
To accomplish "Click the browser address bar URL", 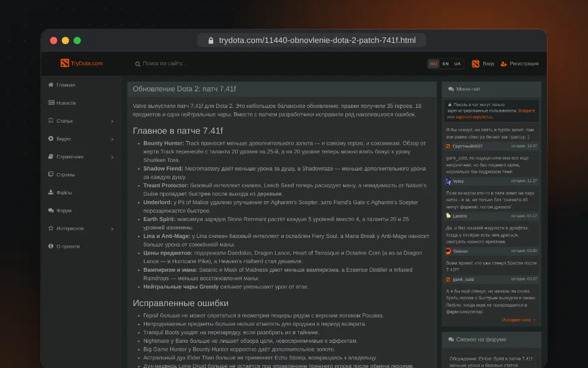I will 317,40.
